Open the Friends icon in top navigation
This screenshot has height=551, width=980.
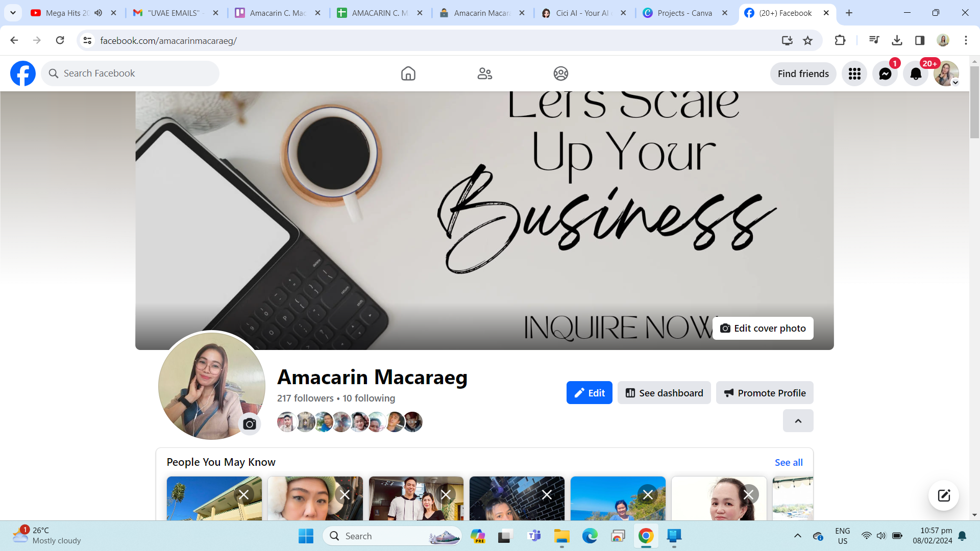[x=484, y=73]
